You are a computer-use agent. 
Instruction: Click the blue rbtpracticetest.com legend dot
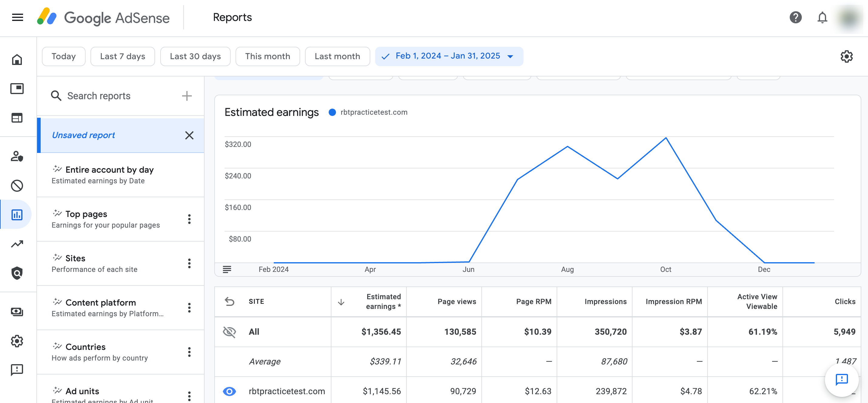(332, 112)
